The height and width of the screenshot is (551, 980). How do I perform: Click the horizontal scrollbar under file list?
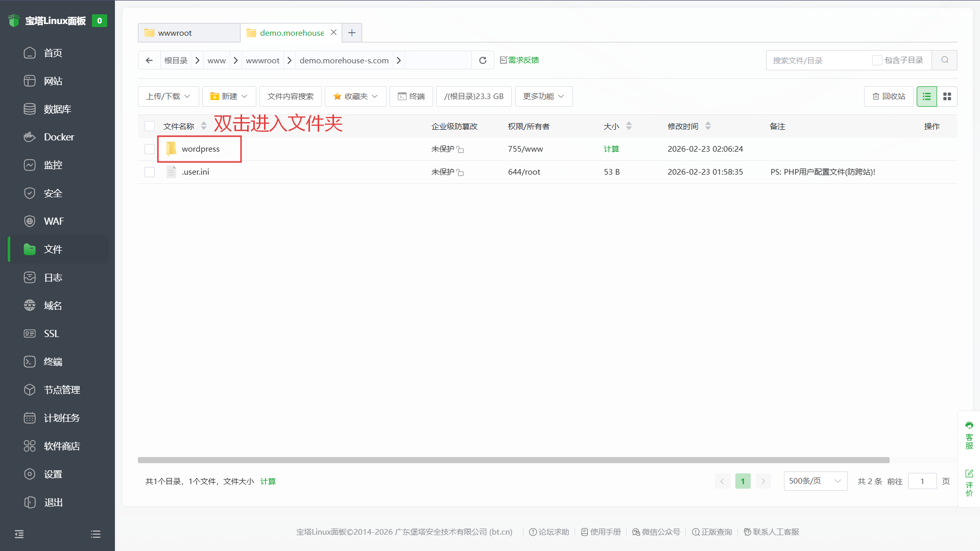point(513,460)
